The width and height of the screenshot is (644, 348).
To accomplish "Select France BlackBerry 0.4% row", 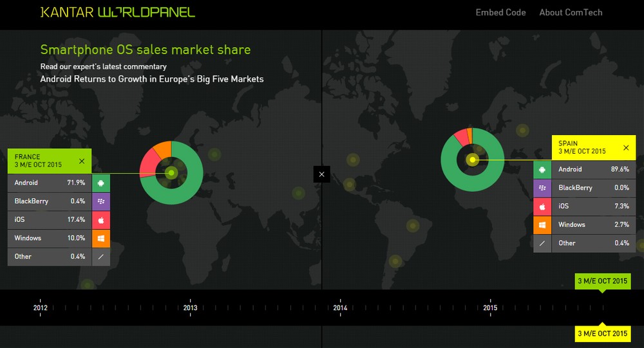I will [50, 201].
